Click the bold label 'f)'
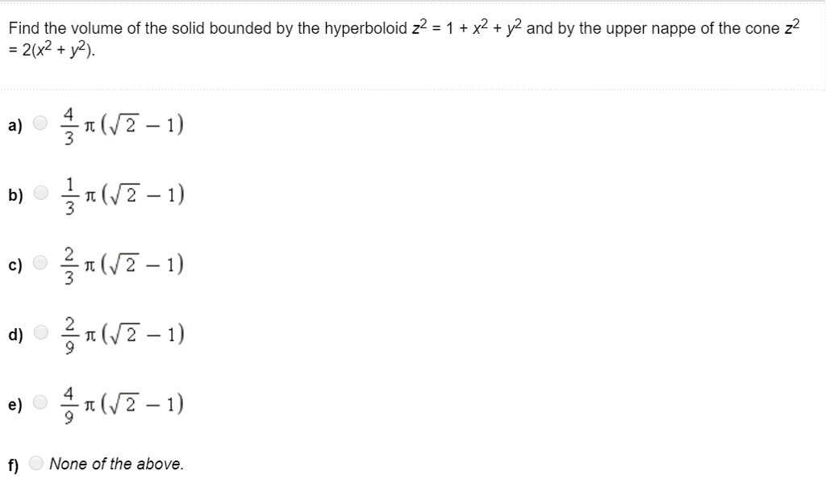 point(14,464)
